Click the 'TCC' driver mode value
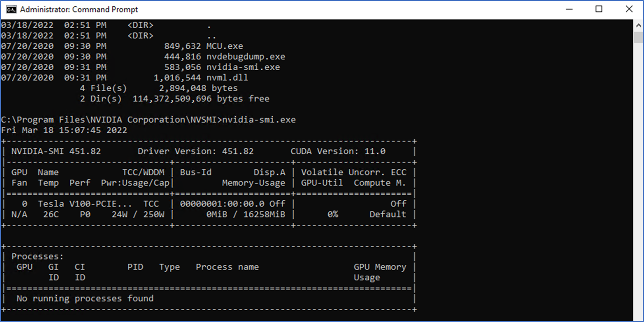The image size is (644, 322). click(x=151, y=204)
